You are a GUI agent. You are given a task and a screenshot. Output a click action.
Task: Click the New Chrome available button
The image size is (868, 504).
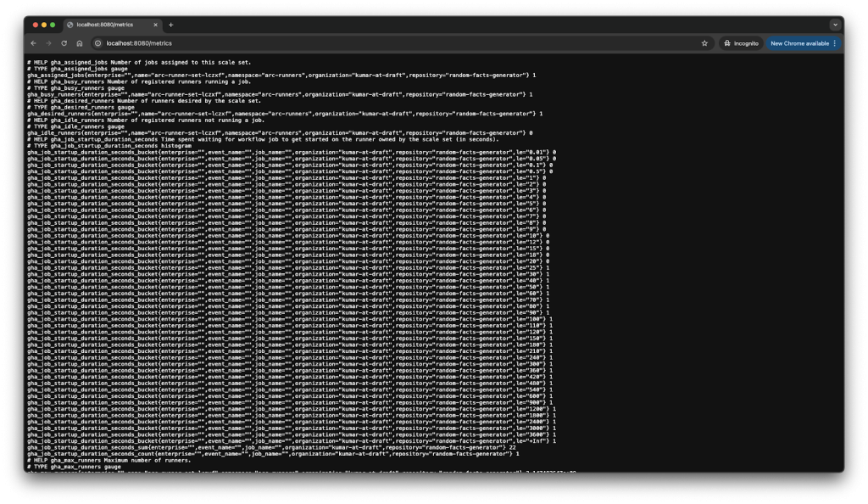coord(803,42)
